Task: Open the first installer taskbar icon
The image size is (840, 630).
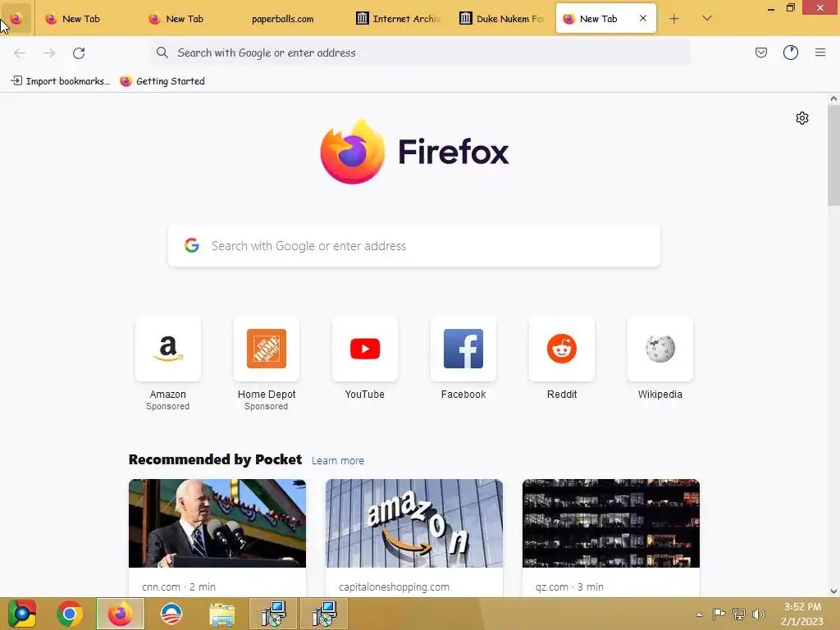Action: pos(272,614)
